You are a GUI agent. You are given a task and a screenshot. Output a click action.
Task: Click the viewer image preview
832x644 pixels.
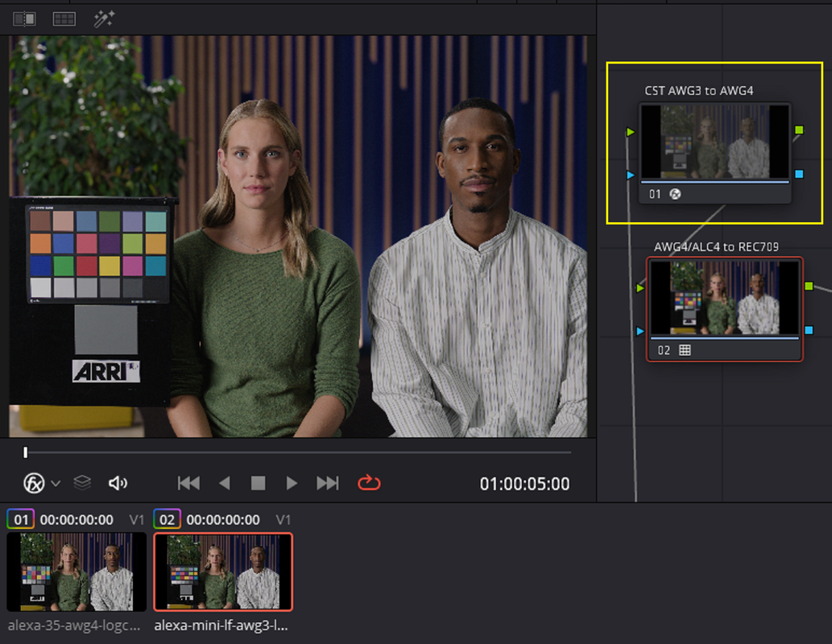coord(298,237)
